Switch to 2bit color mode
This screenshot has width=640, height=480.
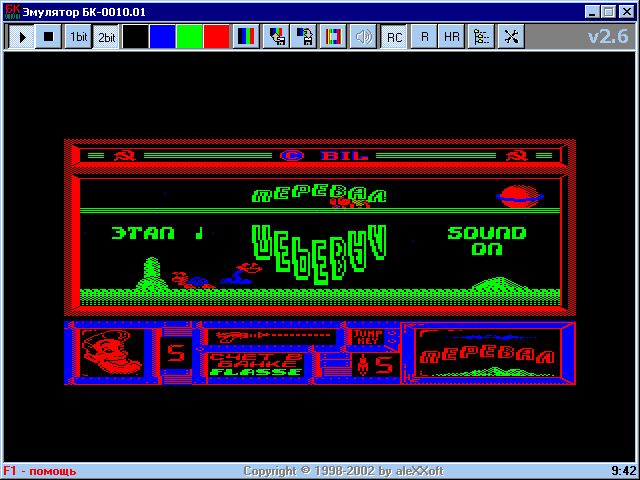[106, 37]
